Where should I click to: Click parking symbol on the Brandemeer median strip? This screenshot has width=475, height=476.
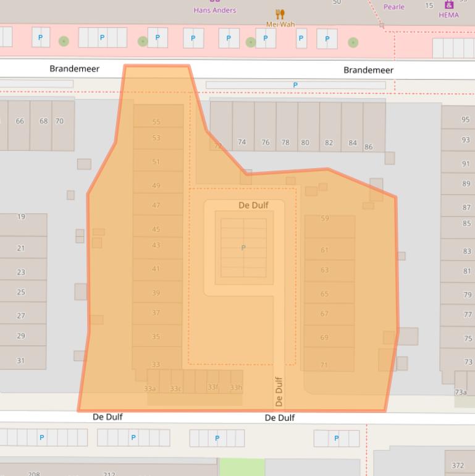(295, 85)
